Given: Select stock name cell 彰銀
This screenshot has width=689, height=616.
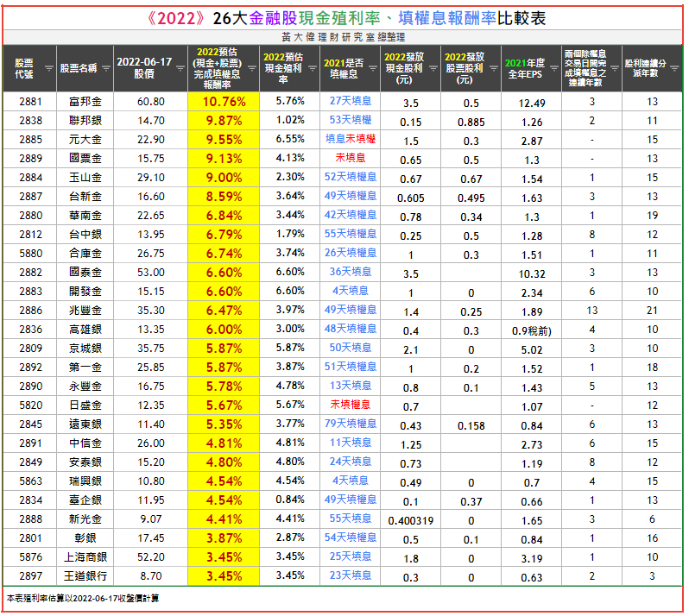Looking at the screenshot, I should coord(85,537).
